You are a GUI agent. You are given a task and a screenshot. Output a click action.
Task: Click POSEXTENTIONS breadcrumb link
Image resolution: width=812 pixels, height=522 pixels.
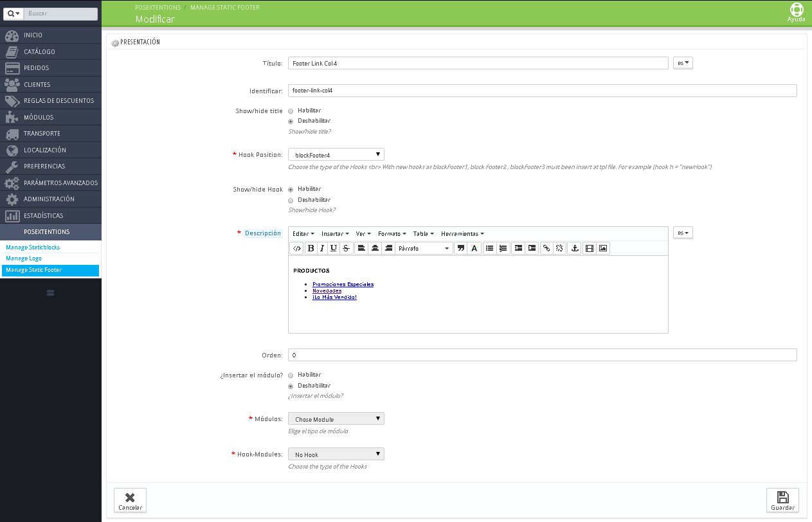158,7
